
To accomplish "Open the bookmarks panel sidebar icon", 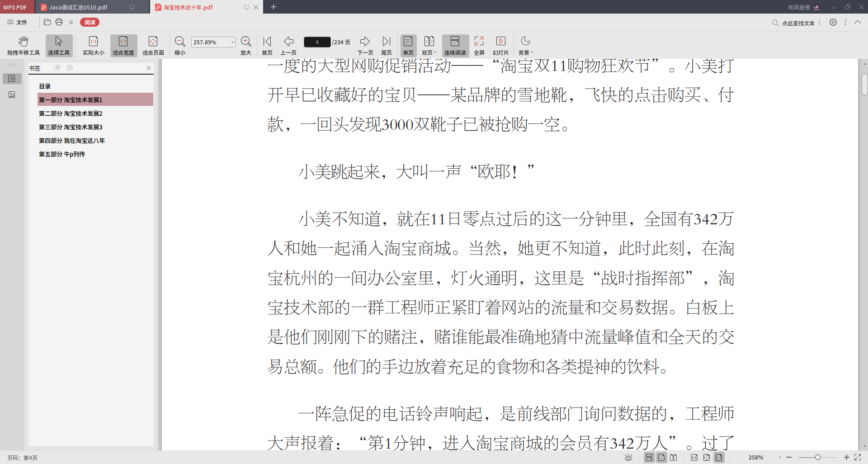I will click(x=12, y=79).
